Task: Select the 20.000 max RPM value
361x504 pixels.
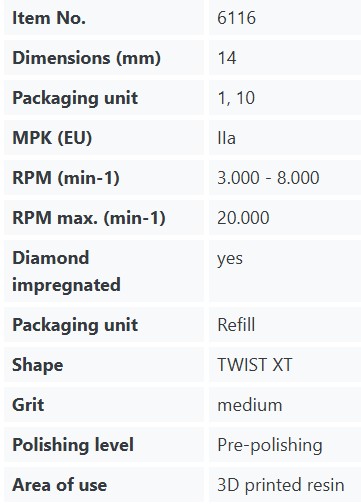Action: coord(243,218)
